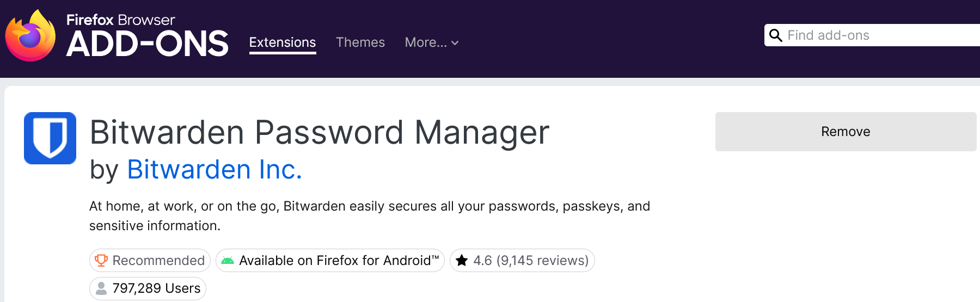980x302 pixels.
Task: Click the Bitwarden Password Manager title
Action: click(320, 132)
